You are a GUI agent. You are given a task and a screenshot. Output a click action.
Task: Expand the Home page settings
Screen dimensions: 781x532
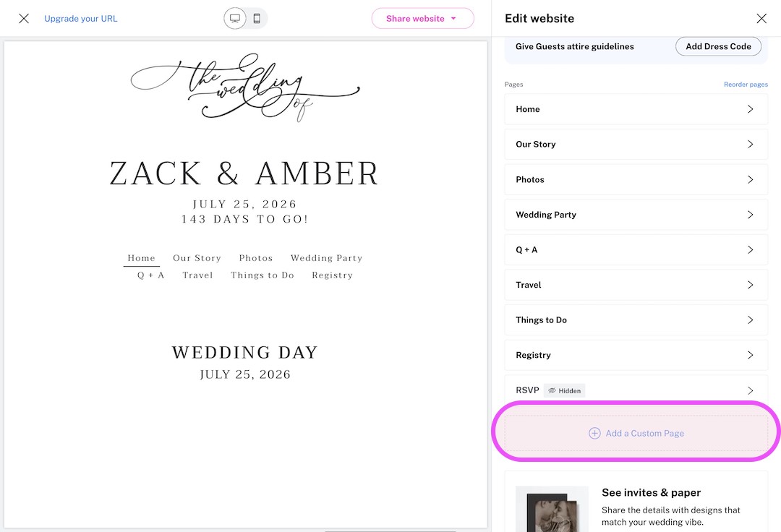[636, 109]
